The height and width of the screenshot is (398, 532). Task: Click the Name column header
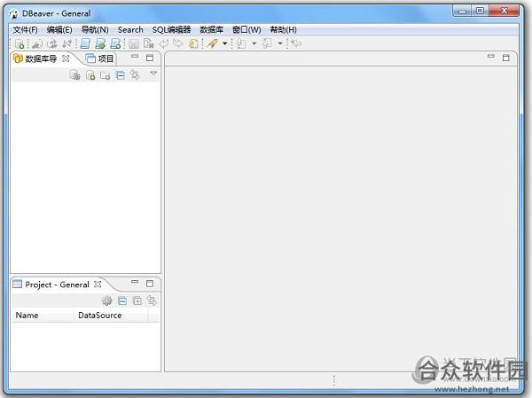(43, 316)
